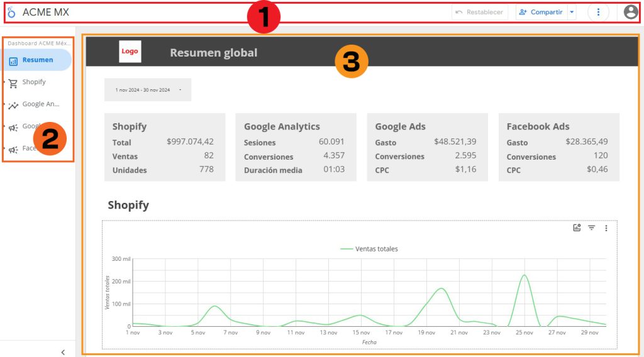This screenshot has width=644, height=357.
Task: Click the 25 nov label on the chart axis
Action: coord(524,332)
